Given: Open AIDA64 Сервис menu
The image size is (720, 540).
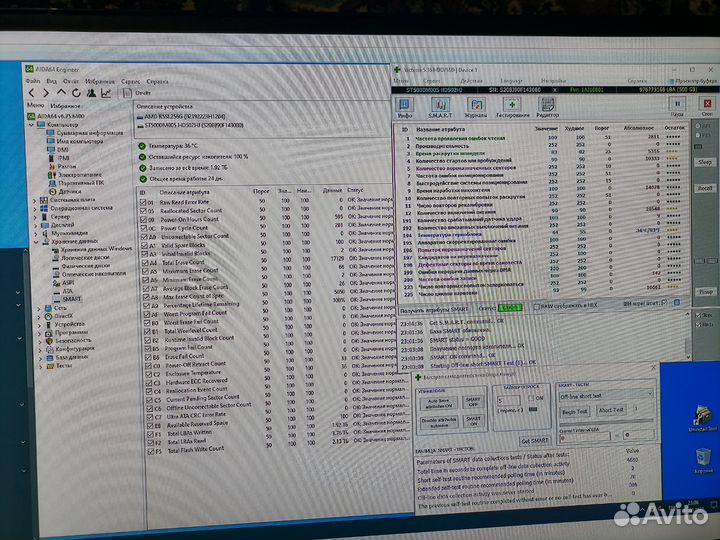Looking at the screenshot, I should (130, 81).
